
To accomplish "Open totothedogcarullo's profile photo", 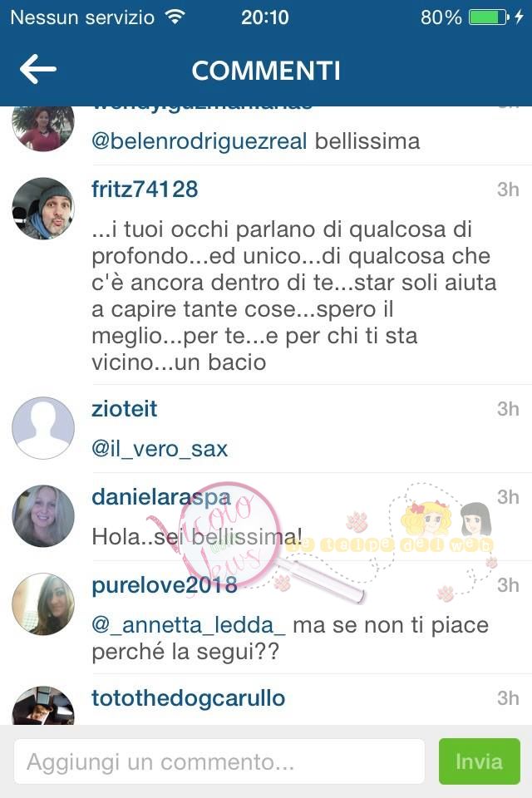I will (x=43, y=706).
